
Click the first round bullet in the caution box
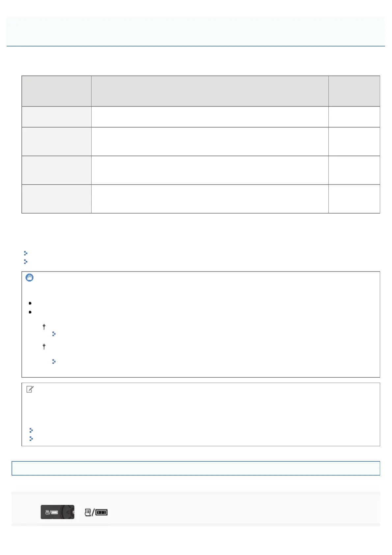click(30, 303)
